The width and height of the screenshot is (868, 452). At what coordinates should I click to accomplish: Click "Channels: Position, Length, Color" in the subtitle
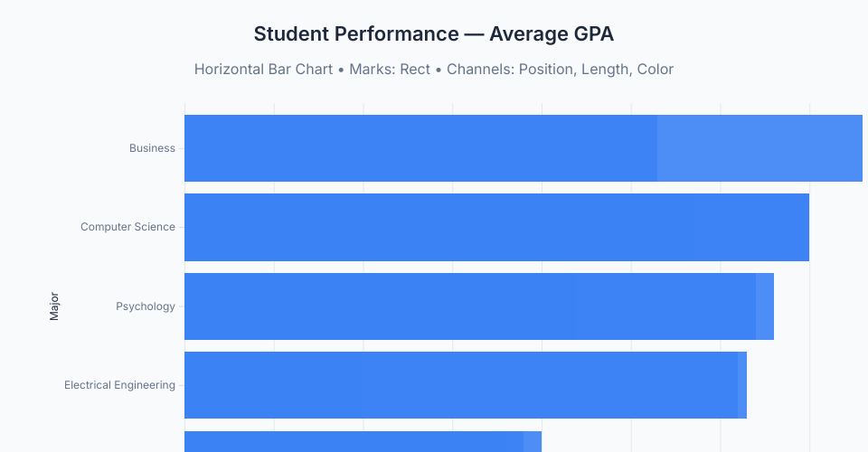(x=560, y=69)
